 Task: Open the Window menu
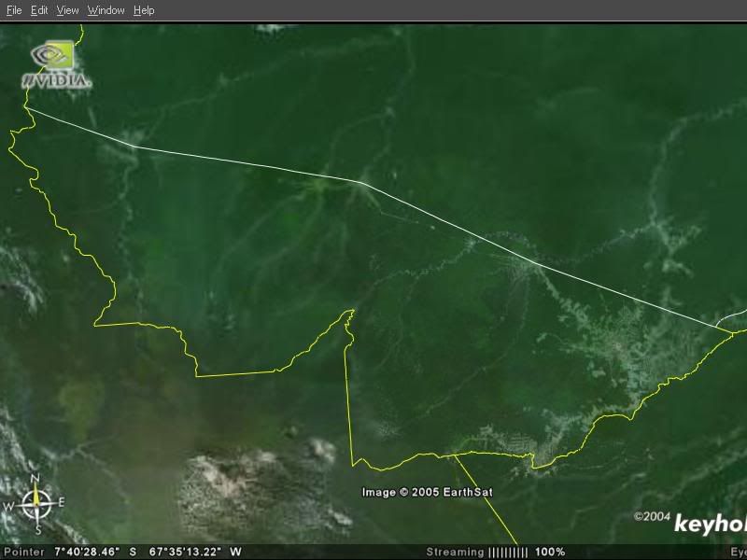click(x=106, y=10)
